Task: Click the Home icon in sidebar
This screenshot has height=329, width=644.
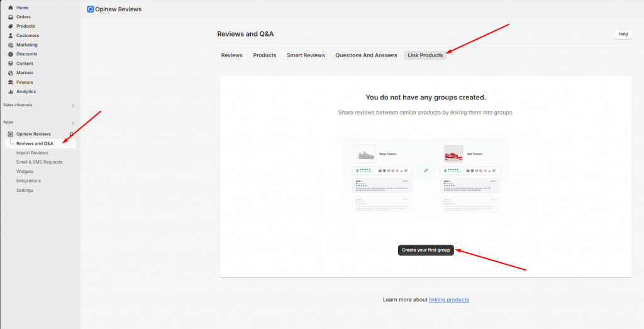Action: 10,8
